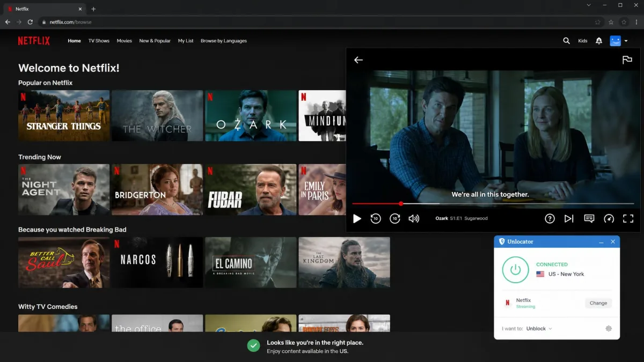
Task: Open the FUBAR thumbnail
Action: tap(251, 189)
